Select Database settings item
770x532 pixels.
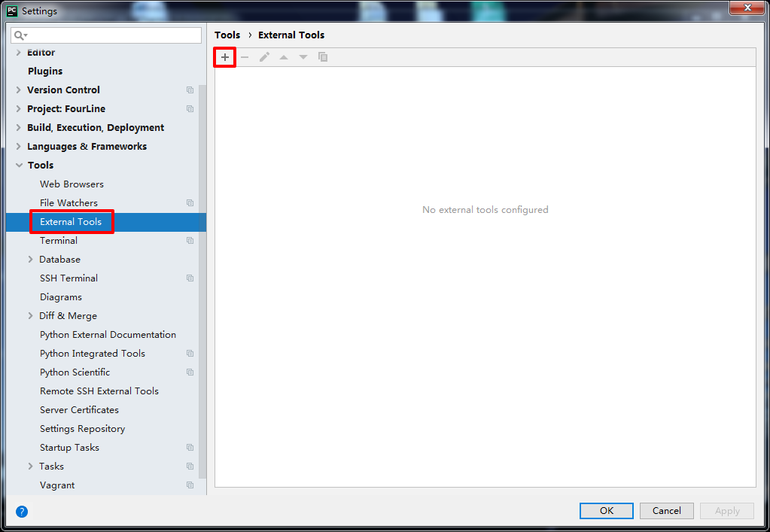point(60,259)
